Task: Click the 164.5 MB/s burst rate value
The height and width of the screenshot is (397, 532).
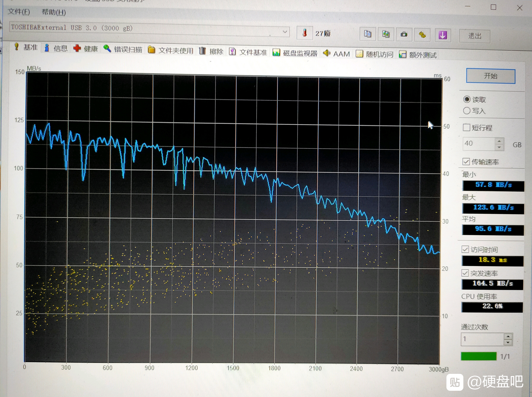Action: pyautogui.click(x=492, y=284)
